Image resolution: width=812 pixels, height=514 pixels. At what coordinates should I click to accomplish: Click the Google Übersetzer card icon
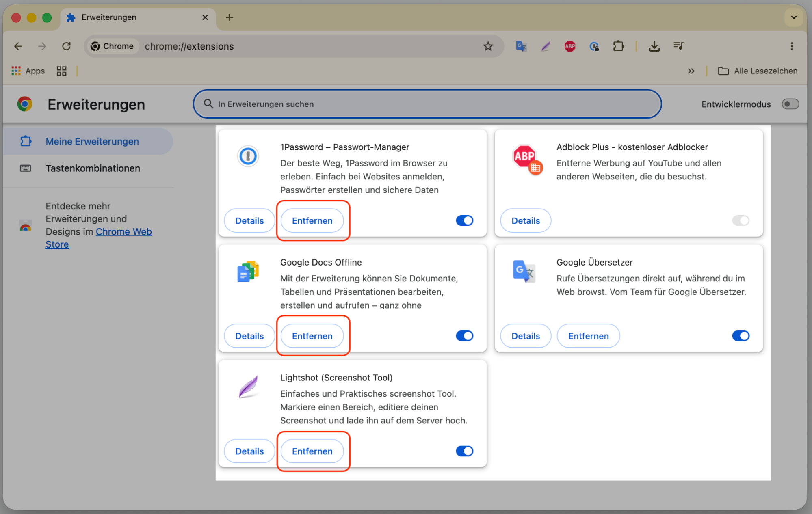524,271
